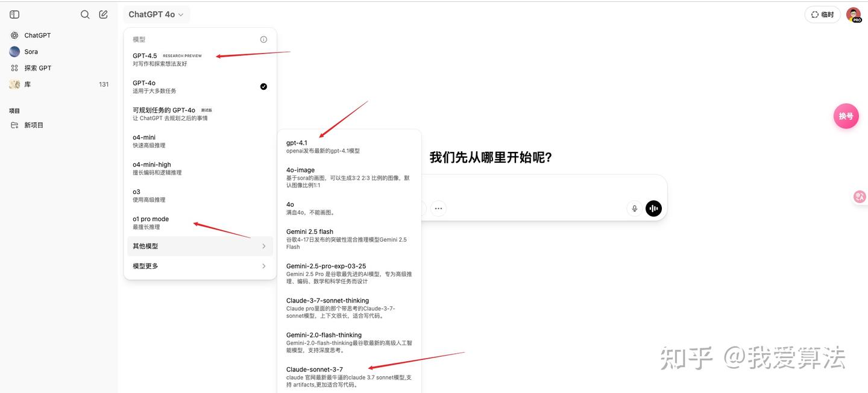Pick the o4-mini-high model
The width and height of the screenshot is (868, 393).
pos(200,168)
